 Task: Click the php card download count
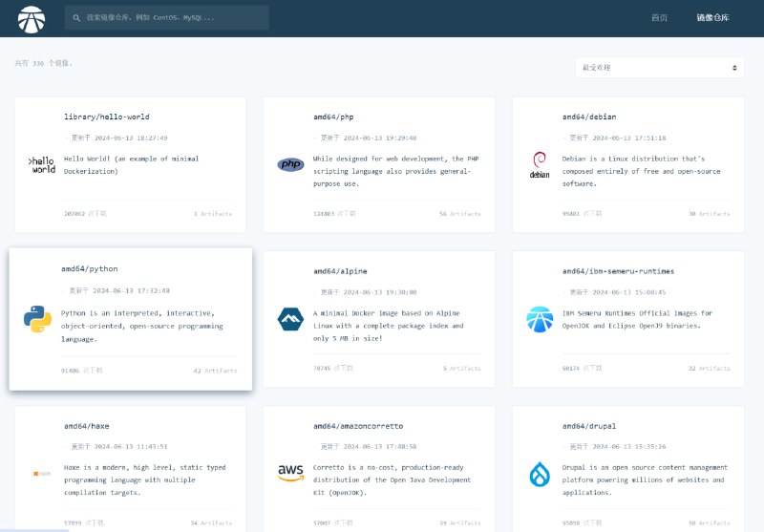334,214
